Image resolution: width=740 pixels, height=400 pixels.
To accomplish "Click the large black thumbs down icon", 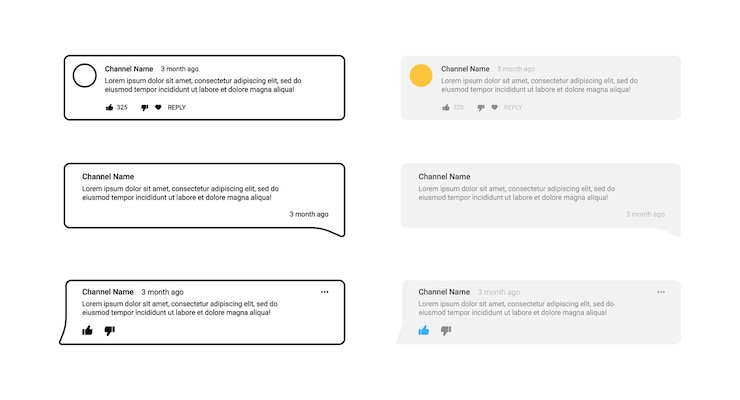I will click(109, 331).
